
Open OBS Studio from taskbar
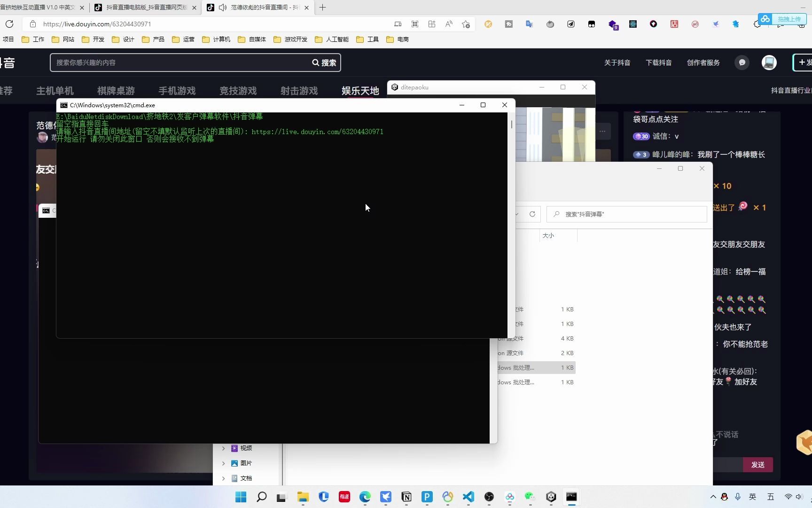[x=489, y=497]
